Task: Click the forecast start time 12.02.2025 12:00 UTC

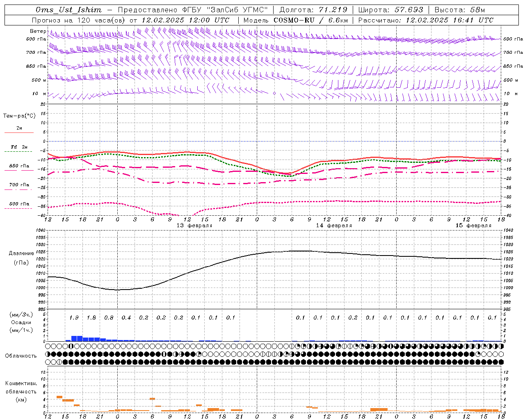Action: tap(185, 20)
